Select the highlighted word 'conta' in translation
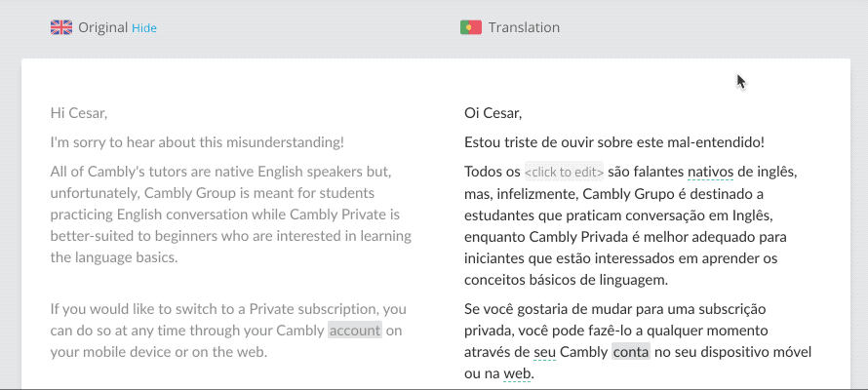This screenshot has width=868, height=390. tap(630, 352)
